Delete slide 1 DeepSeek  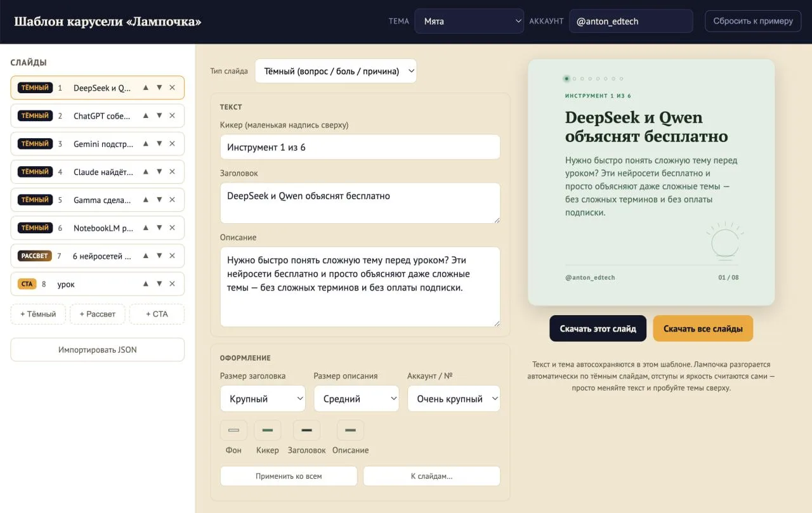tap(172, 88)
